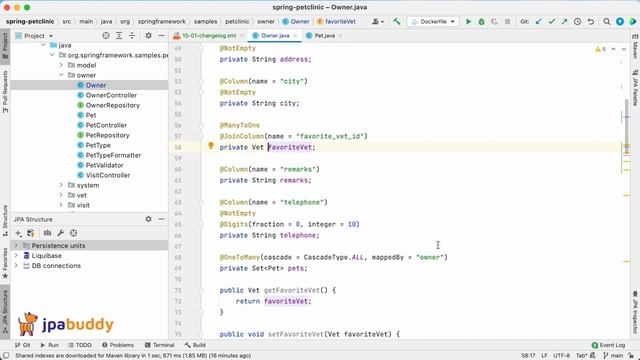Open Search Everywhere magnifier

point(607,21)
